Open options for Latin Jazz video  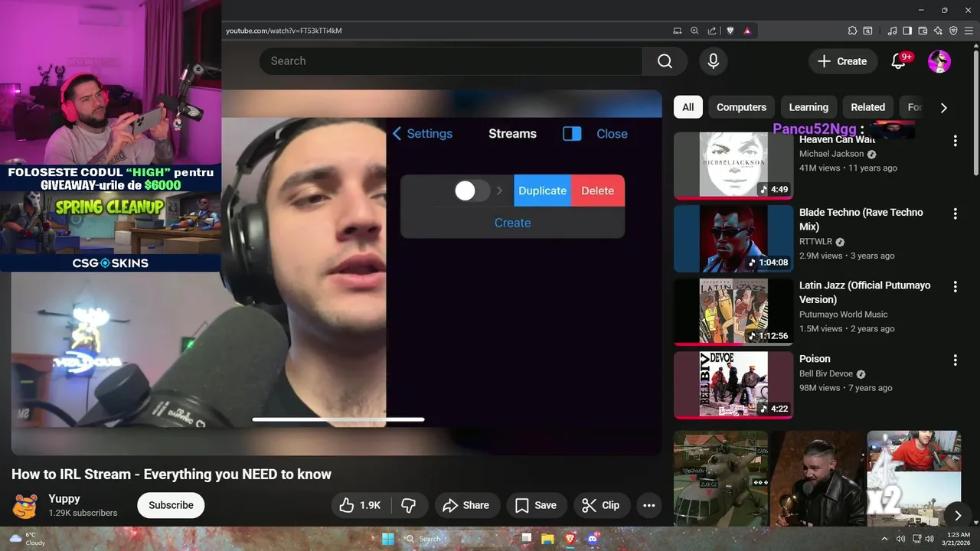click(x=955, y=286)
